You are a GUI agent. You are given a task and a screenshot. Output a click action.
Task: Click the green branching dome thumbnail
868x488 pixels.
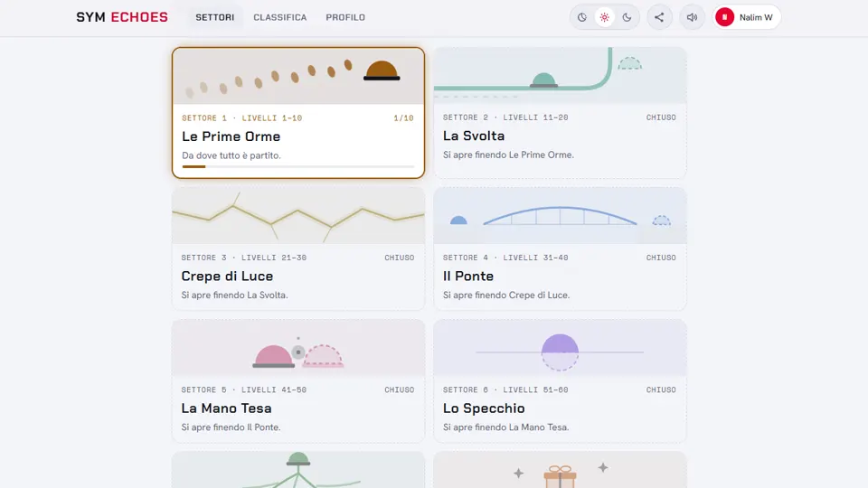pos(298,470)
